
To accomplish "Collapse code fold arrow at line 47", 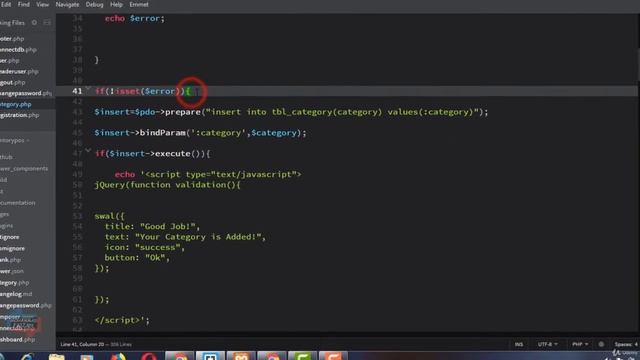I will 88,151.
